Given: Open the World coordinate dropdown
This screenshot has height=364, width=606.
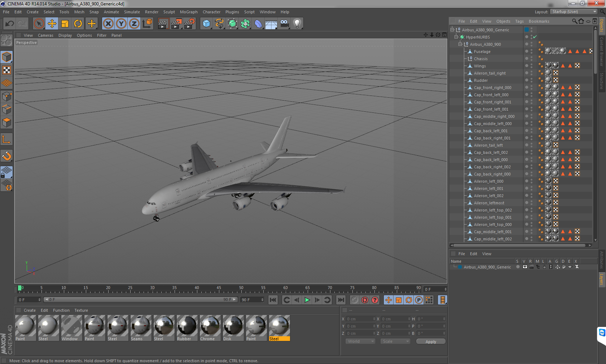Looking at the screenshot, I should click(x=360, y=341).
